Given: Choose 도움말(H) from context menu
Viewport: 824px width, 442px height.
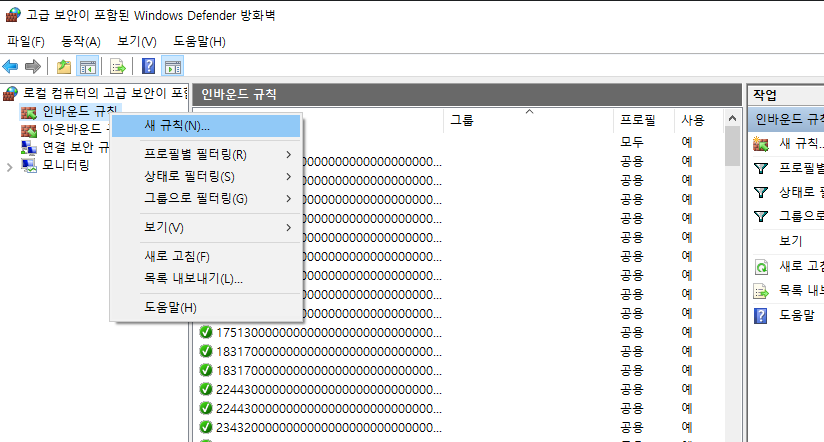Looking at the screenshot, I should coord(206,307).
